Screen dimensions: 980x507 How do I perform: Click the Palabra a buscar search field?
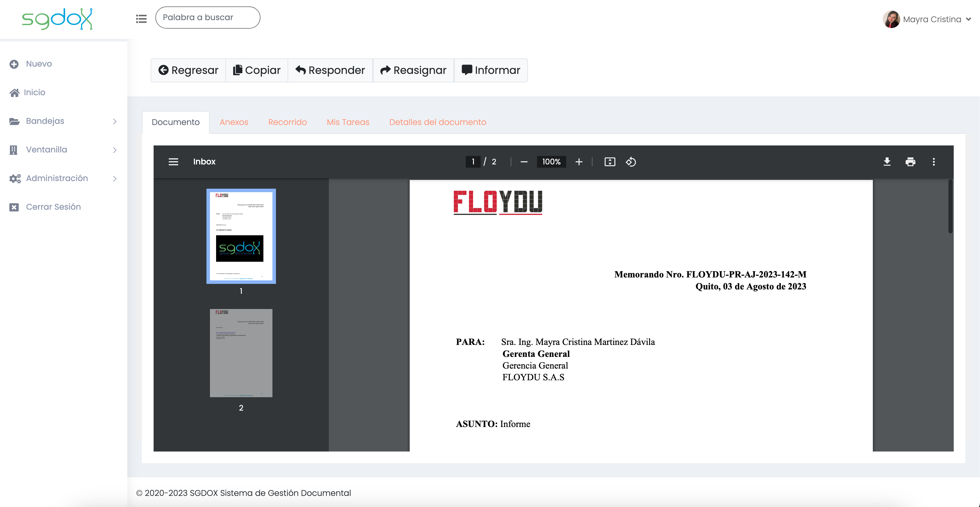tap(208, 18)
